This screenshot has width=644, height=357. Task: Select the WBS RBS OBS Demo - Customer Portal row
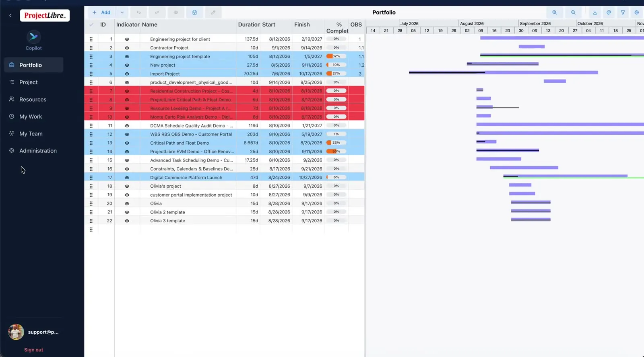pos(224,134)
